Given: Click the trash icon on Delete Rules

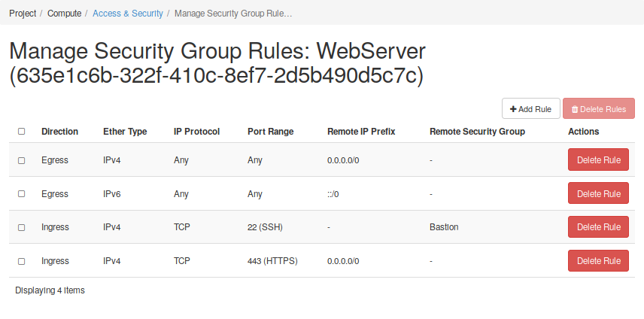Looking at the screenshot, I should pyautogui.click(x=575, y=109).
